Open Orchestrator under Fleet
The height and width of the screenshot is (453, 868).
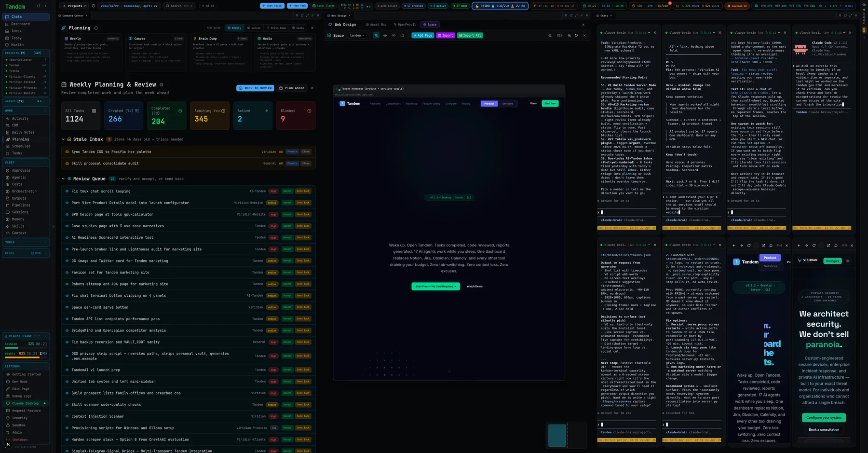[x=26, y=192]
